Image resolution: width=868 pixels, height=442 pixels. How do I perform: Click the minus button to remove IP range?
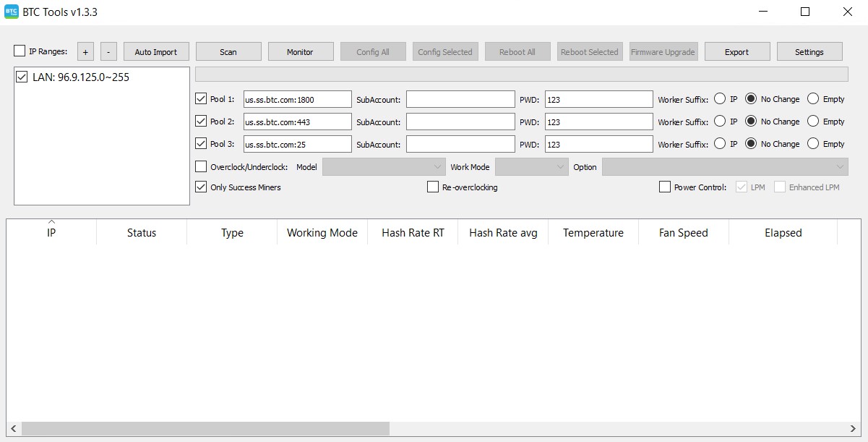point(108,51)
